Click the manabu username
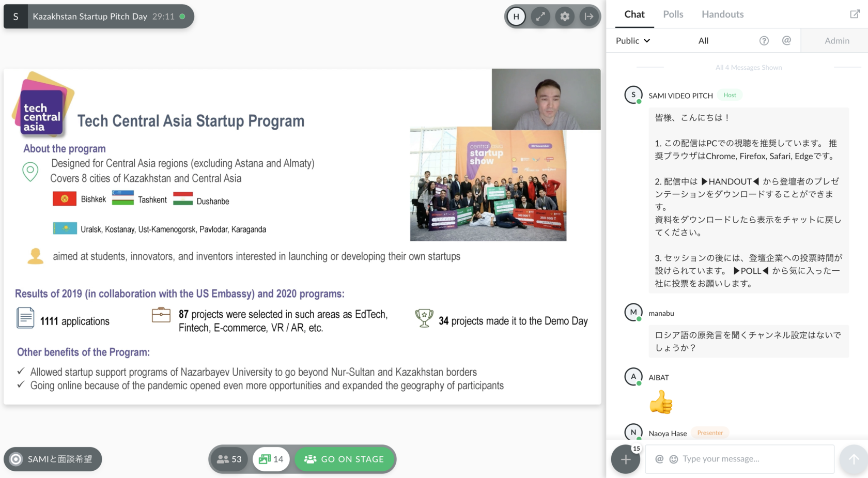 661,313
